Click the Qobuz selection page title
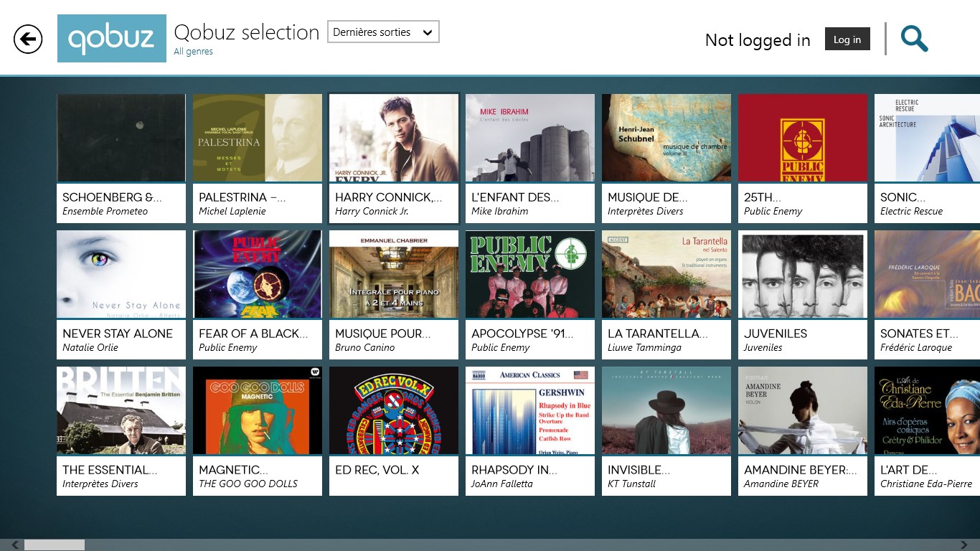Screen dimensions: 980x551 click(247, 32)
